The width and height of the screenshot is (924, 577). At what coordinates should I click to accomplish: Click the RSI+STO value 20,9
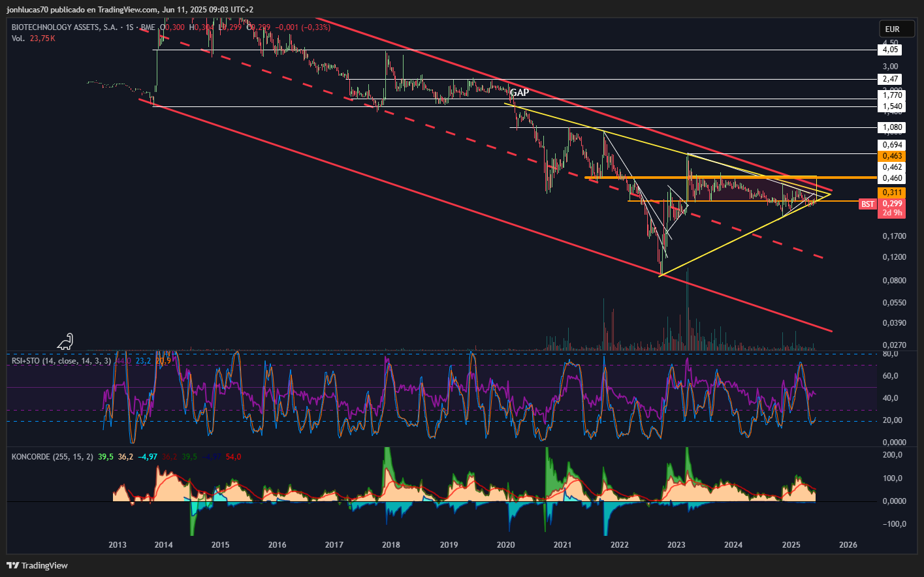[163, 360]
